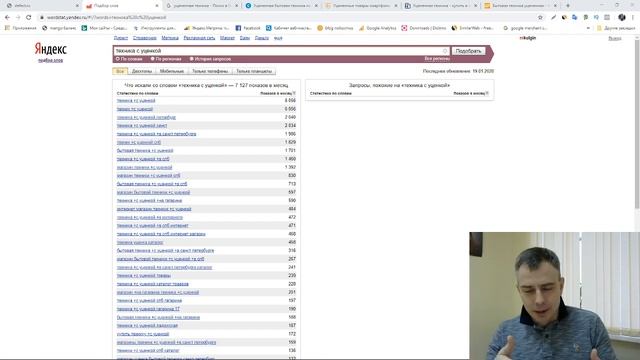Open the Другие закладки folder
This screenshot has height=360, width=640.
coord(616,28)
